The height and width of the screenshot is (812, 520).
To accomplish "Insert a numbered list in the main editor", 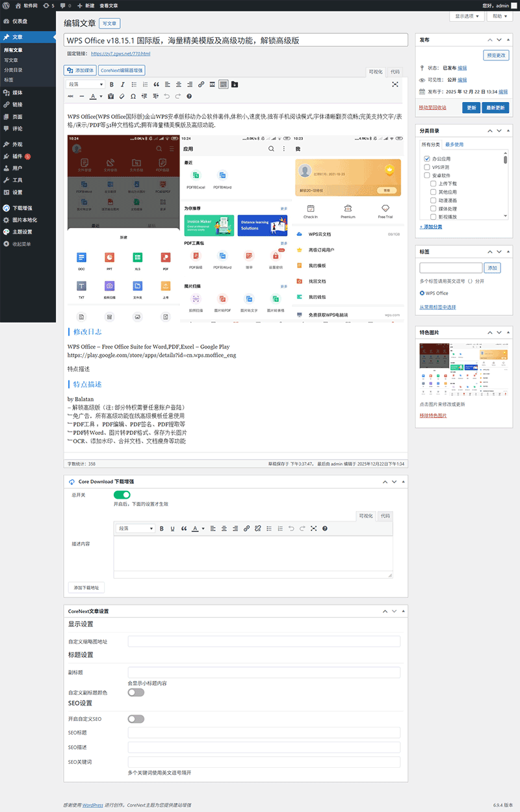I will 145,85.
